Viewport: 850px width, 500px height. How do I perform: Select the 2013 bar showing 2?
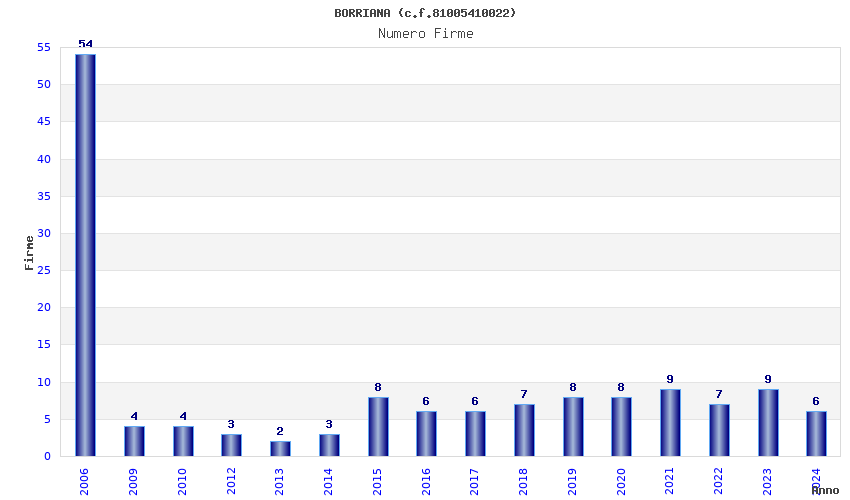click(x=280, y=448)
